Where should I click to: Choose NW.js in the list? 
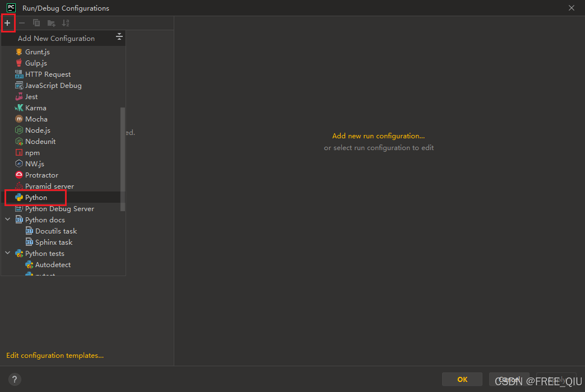35,164
